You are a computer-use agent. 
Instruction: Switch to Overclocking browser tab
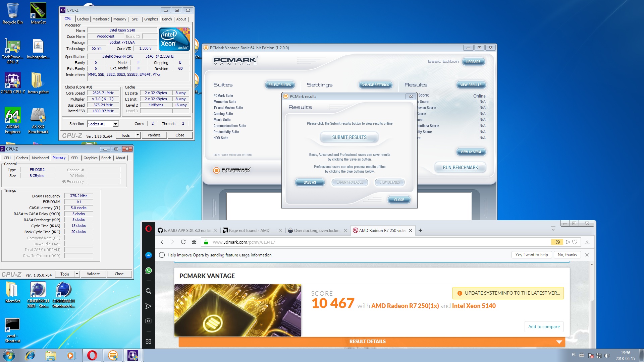click(317, 231)
